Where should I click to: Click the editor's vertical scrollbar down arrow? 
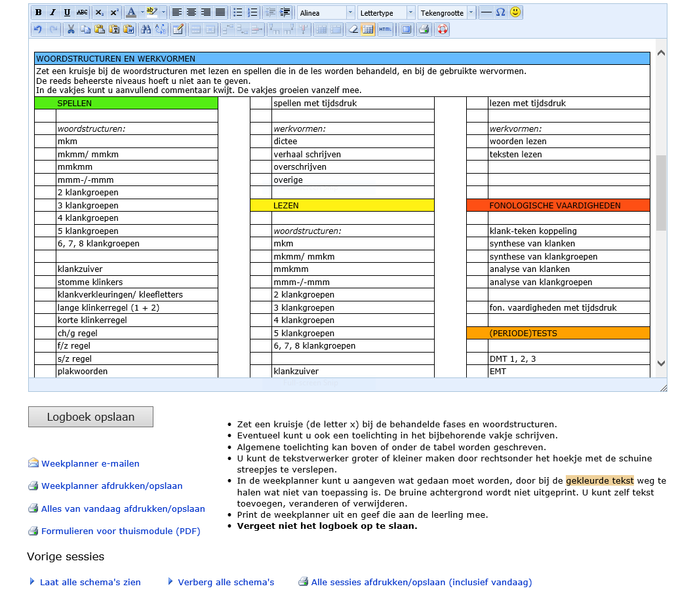[x=661, y=363]
